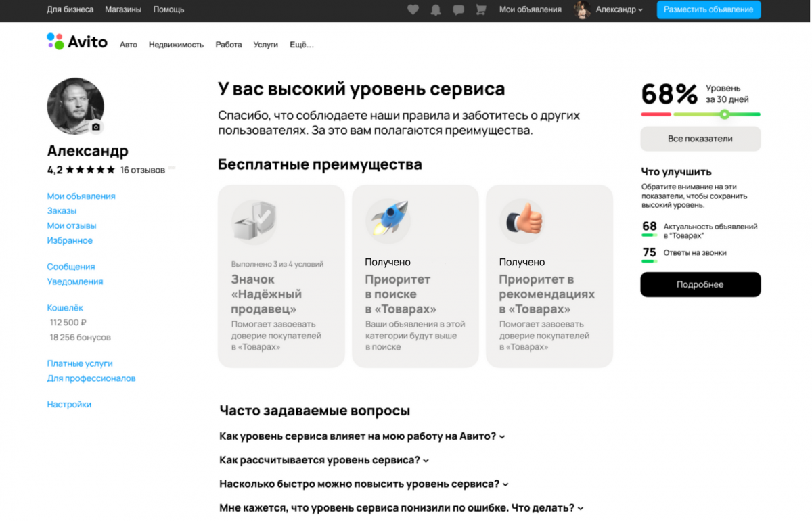Expand "Как рассчитывается уровень сервиса?" question
This screenshot has width=812, height=521.
coord(324,460)
